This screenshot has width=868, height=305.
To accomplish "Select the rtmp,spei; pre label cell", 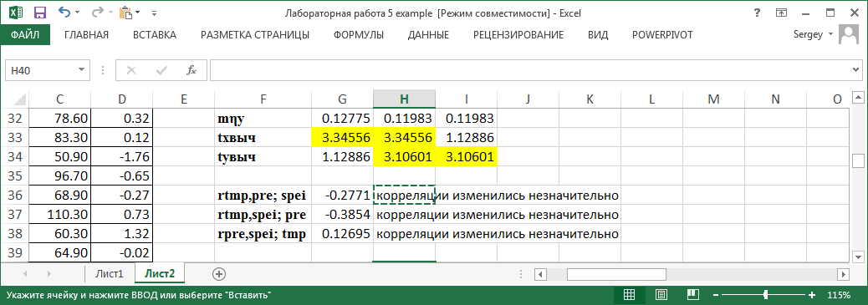I will 263,215.
